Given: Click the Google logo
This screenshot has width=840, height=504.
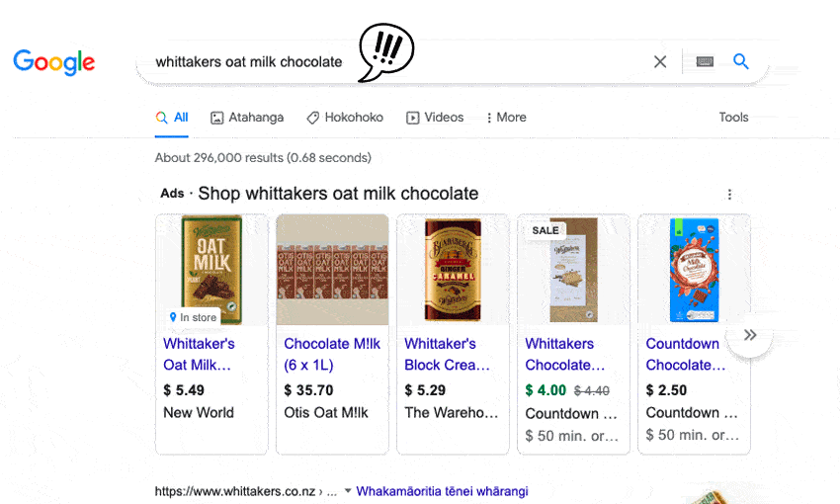Looking at the screenshot, I should 54,62.
